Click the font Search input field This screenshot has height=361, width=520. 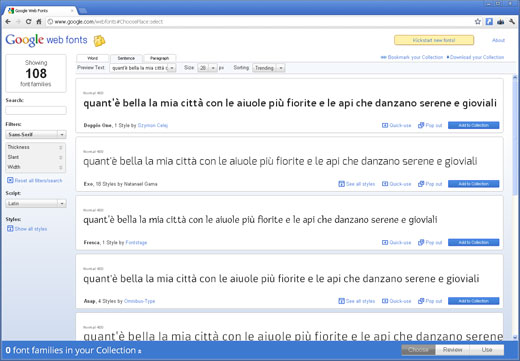(x=36, y=110)
